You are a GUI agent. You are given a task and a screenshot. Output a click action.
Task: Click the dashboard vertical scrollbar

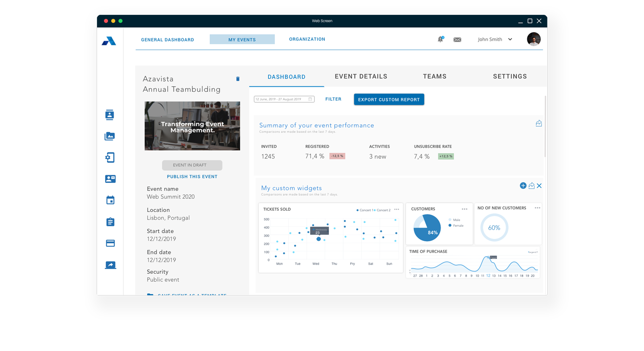coord(545,126)
